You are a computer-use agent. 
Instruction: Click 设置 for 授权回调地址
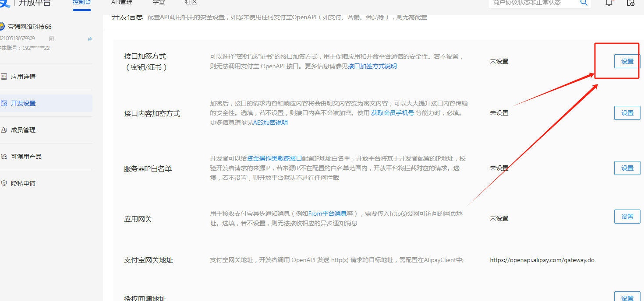point(627,297)
